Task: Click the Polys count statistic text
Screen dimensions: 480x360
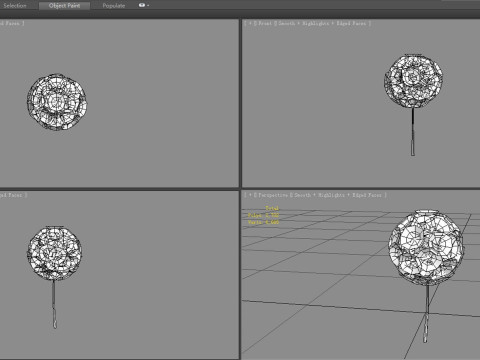Action: 263,215
